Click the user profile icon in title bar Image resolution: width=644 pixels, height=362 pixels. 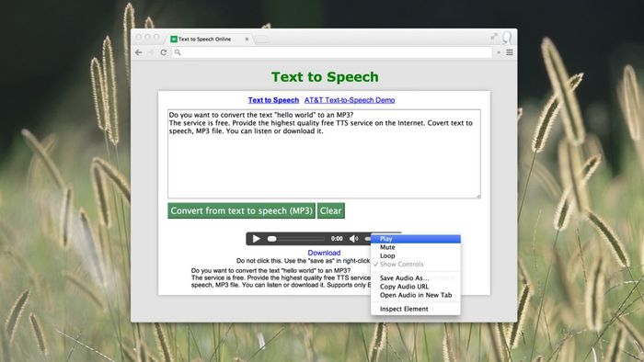pyautogui.click(x=508, y=38)
